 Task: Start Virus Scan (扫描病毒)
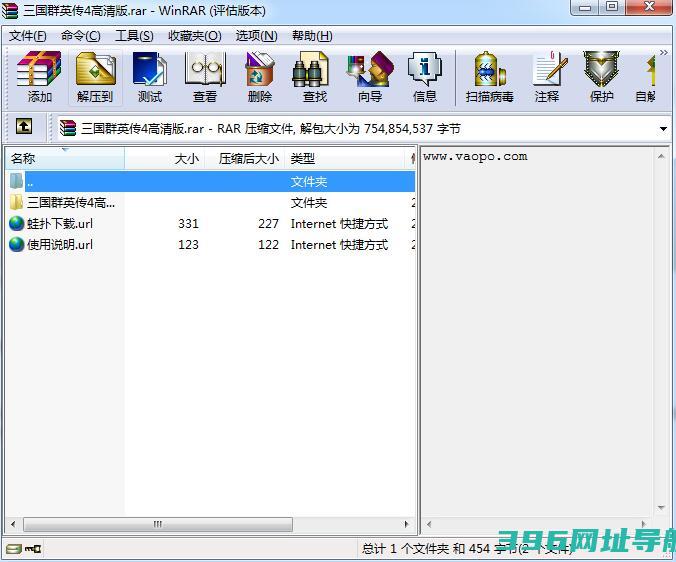coord(489,77)
